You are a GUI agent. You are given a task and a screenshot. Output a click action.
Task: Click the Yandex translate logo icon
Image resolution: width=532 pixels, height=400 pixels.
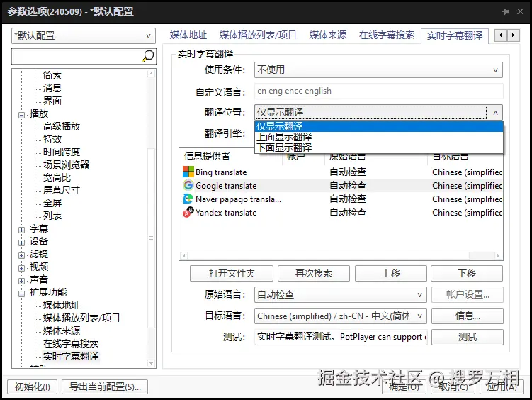point(188,213)
